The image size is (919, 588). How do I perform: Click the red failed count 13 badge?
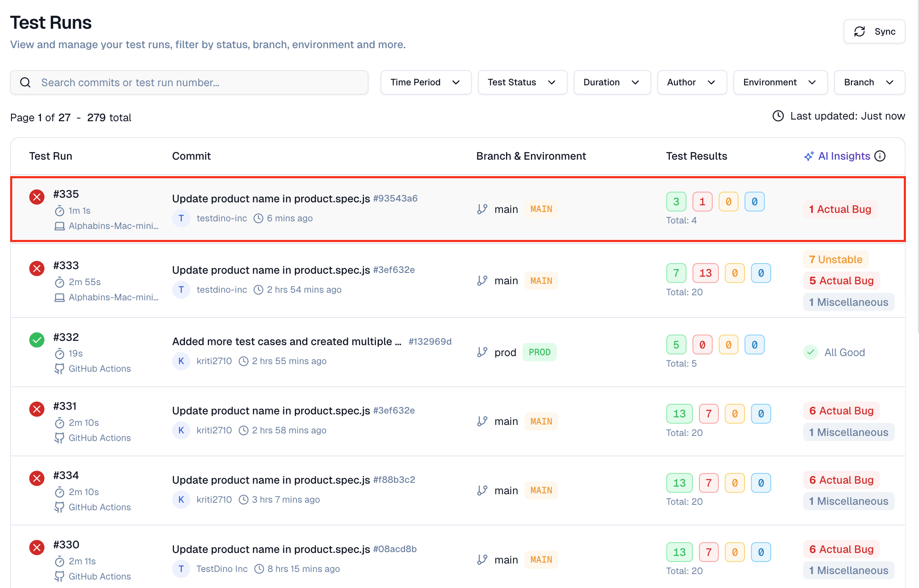coord(705,273)
